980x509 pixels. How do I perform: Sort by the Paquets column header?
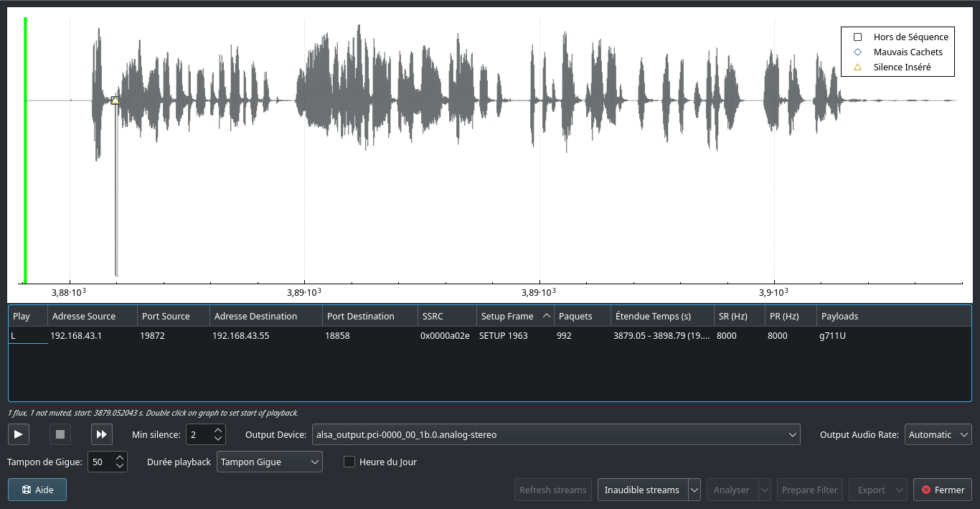pyautogui.click(x=583, y=316)
